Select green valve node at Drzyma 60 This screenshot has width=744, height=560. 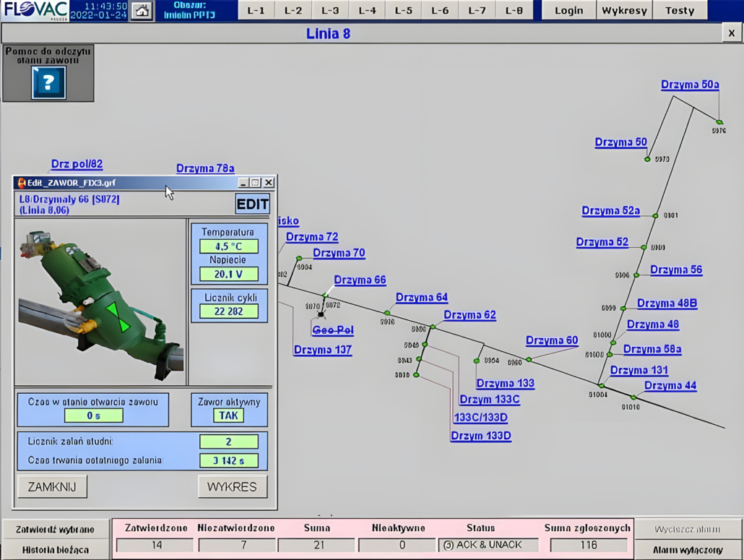point(529,359)
